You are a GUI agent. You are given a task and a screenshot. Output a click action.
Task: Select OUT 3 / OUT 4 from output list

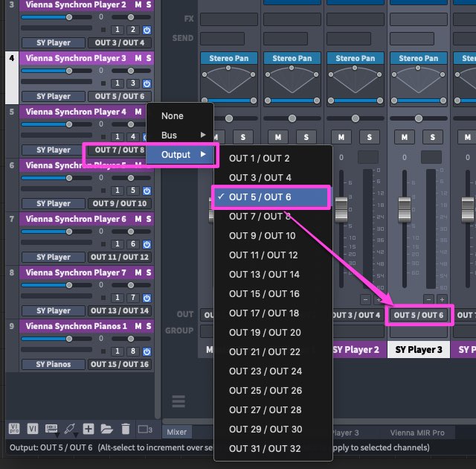click(x=273, y=178)
